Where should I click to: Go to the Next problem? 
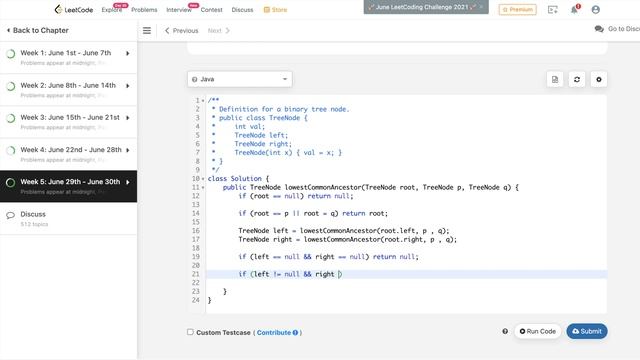click(x=219, y=31)
